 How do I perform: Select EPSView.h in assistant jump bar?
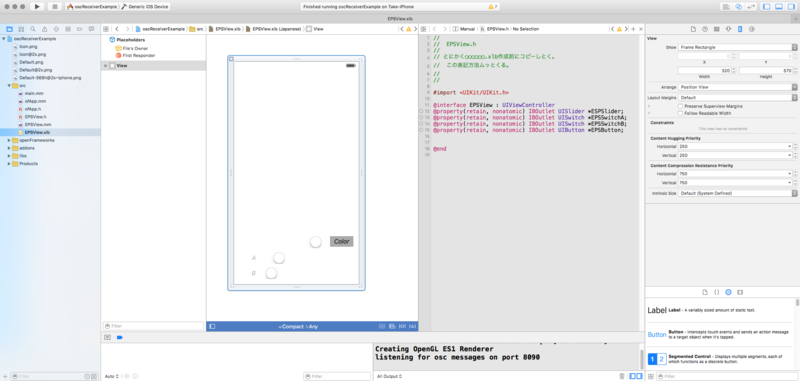494,29
